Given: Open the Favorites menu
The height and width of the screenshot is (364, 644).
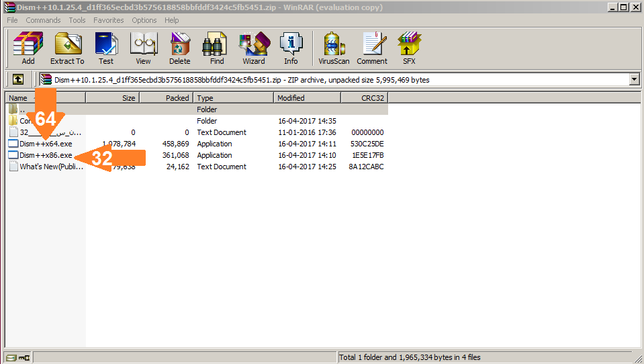Looking at the screenshot, I should pyautogui.click(x=108, y=20).
